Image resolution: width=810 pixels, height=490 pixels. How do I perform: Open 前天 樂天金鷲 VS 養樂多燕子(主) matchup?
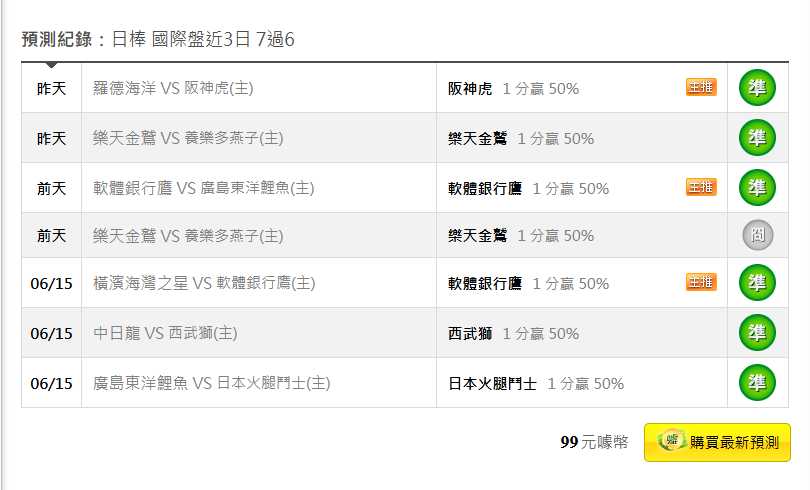pos(188,236)
